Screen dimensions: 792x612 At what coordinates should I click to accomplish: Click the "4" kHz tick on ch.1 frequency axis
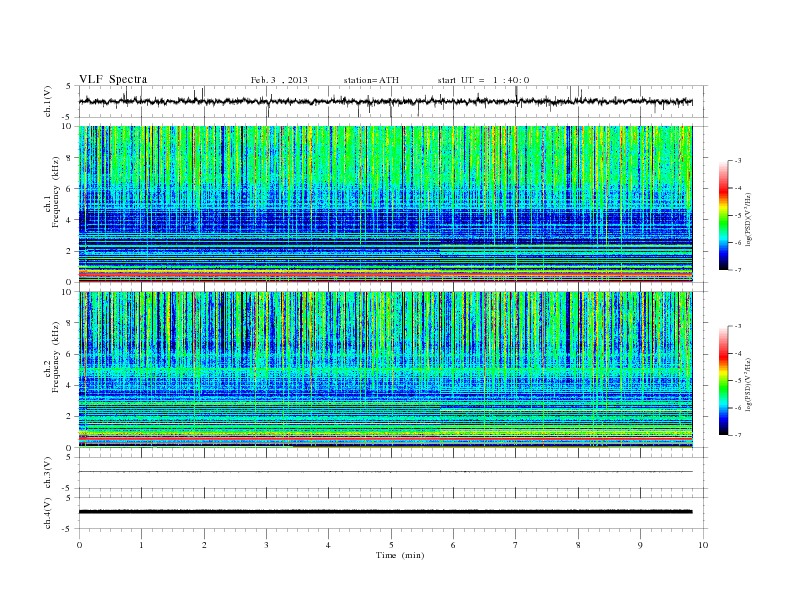coord(70,220)
